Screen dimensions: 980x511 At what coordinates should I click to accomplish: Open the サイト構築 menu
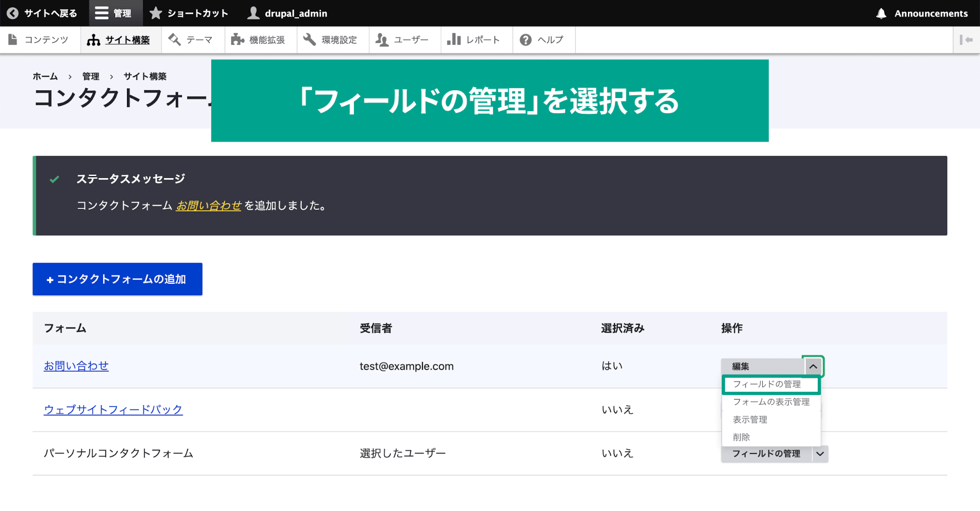(x=121, y=40)
